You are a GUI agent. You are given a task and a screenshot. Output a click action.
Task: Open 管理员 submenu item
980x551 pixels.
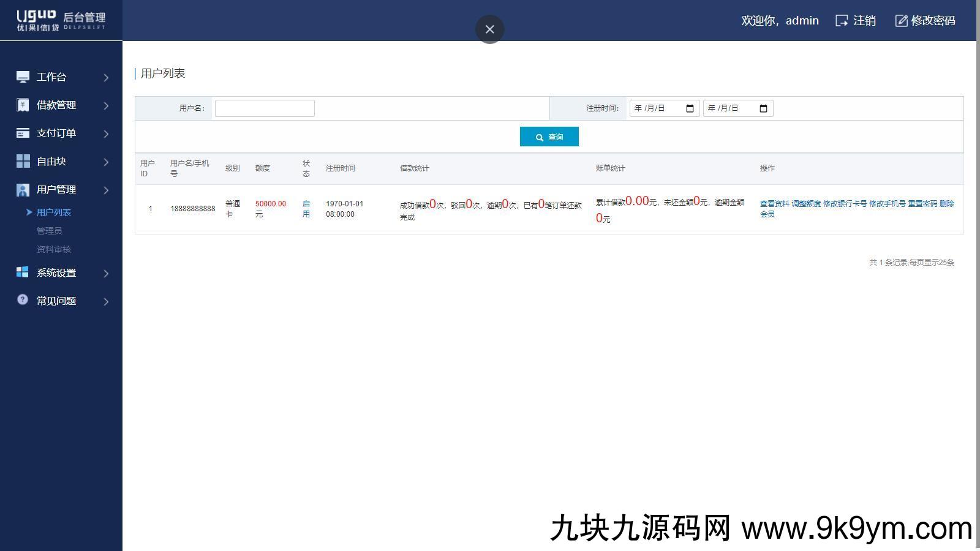coord(49,231)
